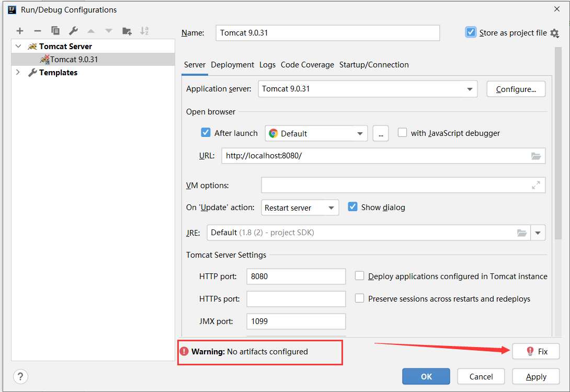The width and height of the screenshot is (570, 392).
Task: Toggle Show dialog checkbox
Action: pos(352,207)
